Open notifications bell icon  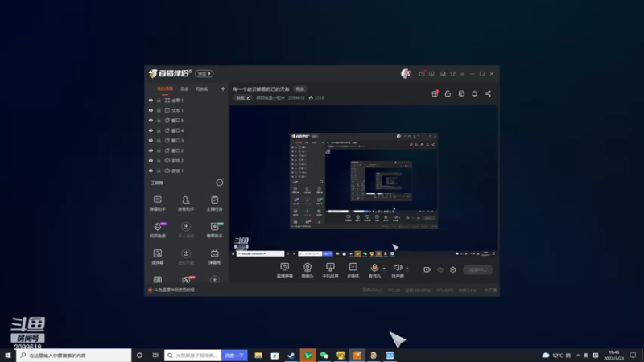tap(474, 93)
